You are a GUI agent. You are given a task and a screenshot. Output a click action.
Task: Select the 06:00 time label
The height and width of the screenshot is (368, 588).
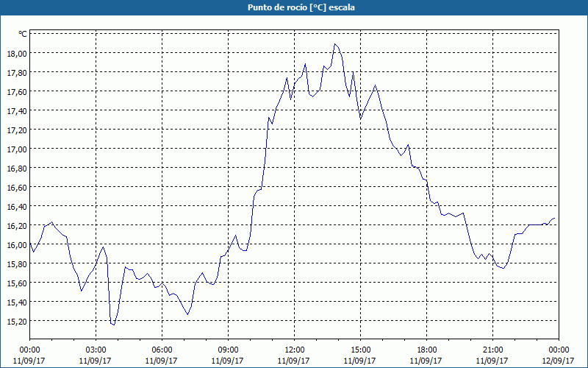click(162, 350)
